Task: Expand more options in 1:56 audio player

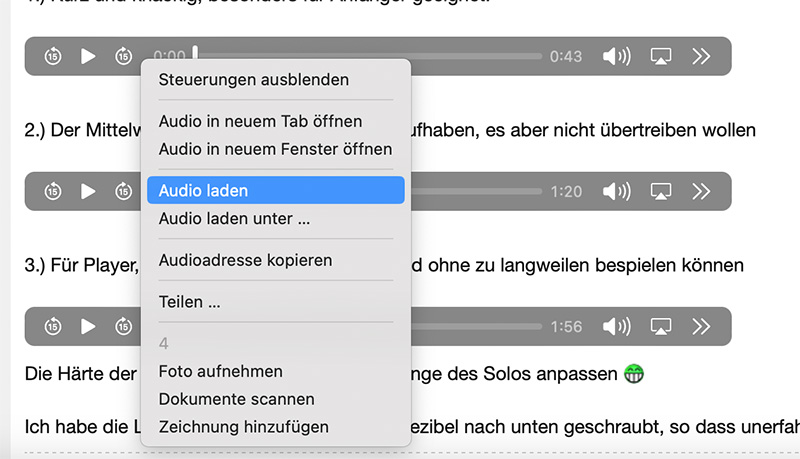Action: pyautogui.click(x=701, y=326)
